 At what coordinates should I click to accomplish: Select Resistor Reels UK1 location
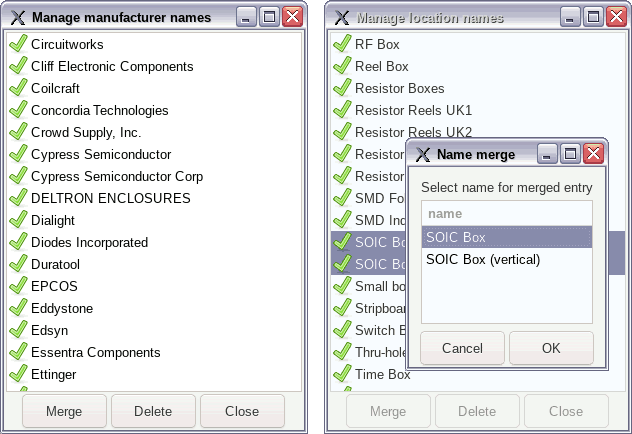[478, 110]
